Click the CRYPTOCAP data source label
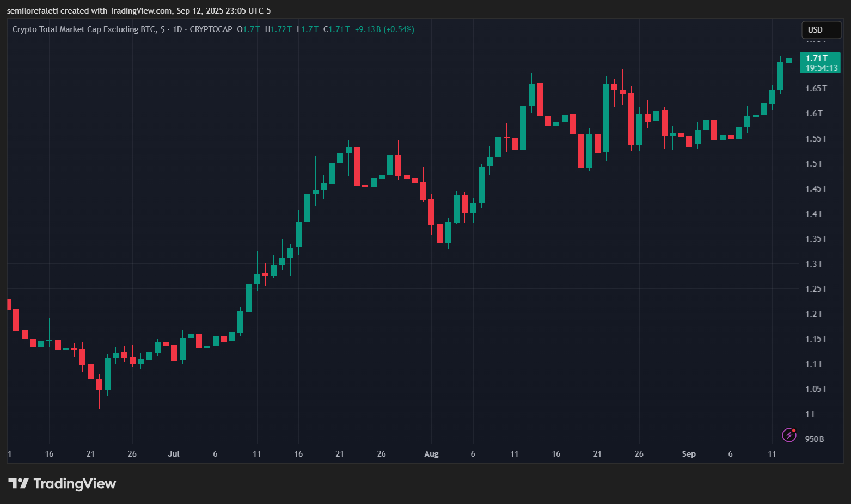The width and height of the screenshot is (851, 504). tap(211, 29)
